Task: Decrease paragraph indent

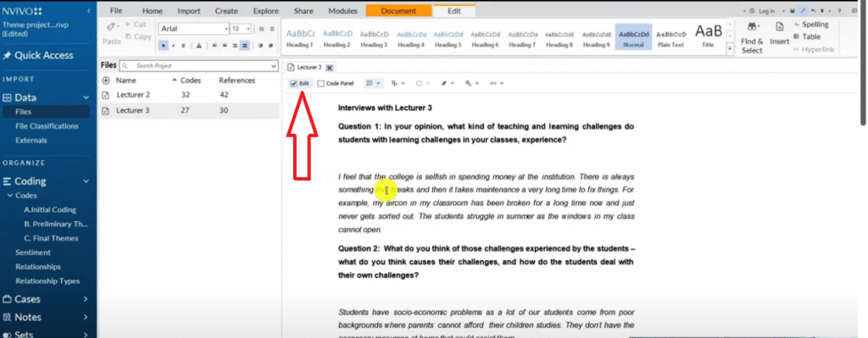Action: (261, 46)
